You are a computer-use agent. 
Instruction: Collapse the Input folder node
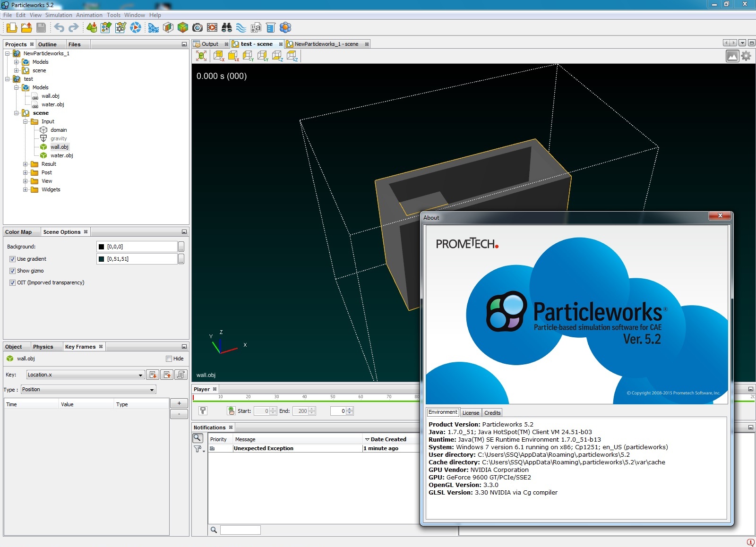click(x=26, y=121)
